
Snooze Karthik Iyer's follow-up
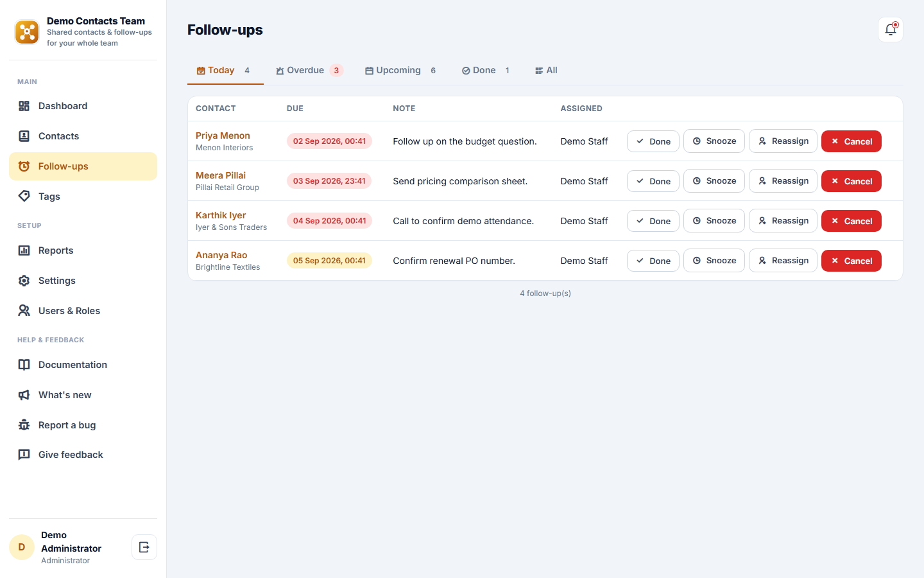714,221
